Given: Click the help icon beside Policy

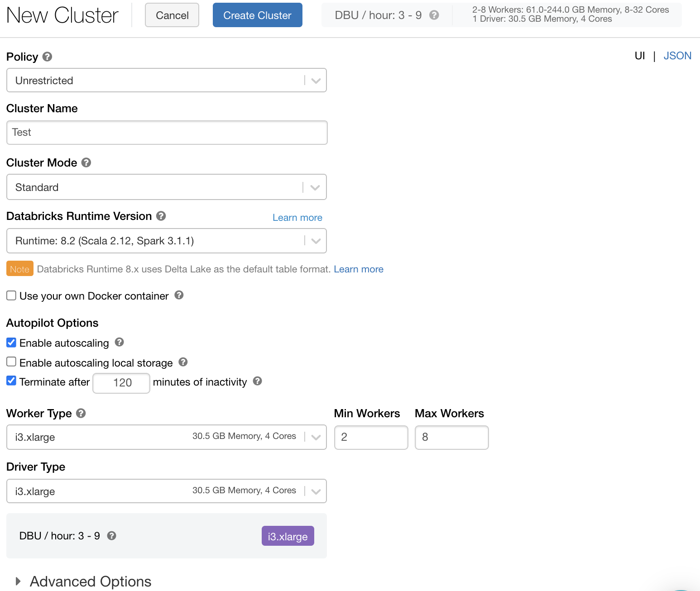Looking at the screenshot, I should click(47, 57).
